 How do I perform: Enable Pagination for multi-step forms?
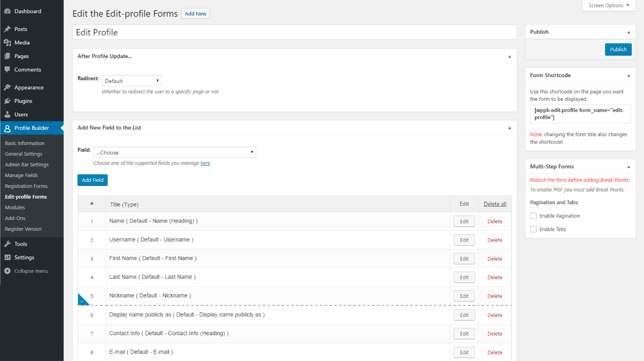(x=533, y=215)
